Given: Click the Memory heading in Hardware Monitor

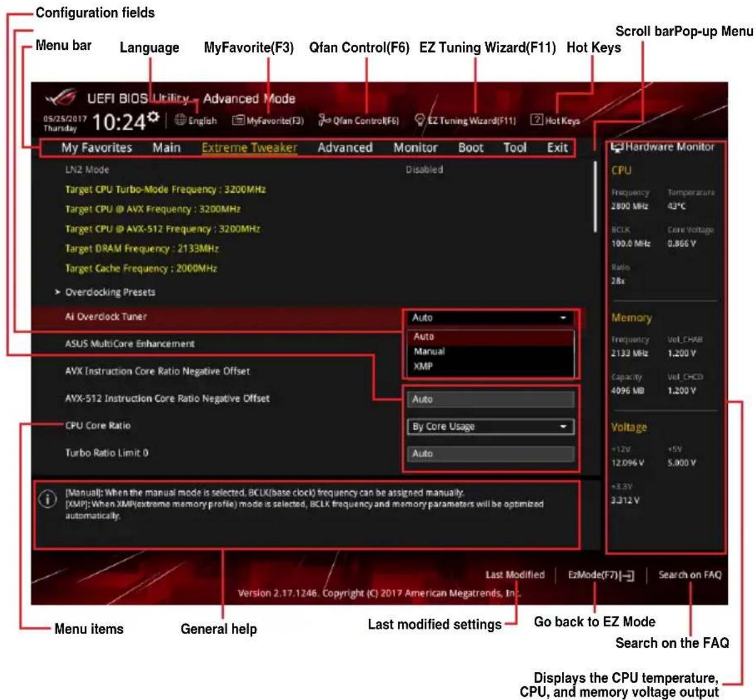Looking at the screenshot, I should [x=631, y=318].
